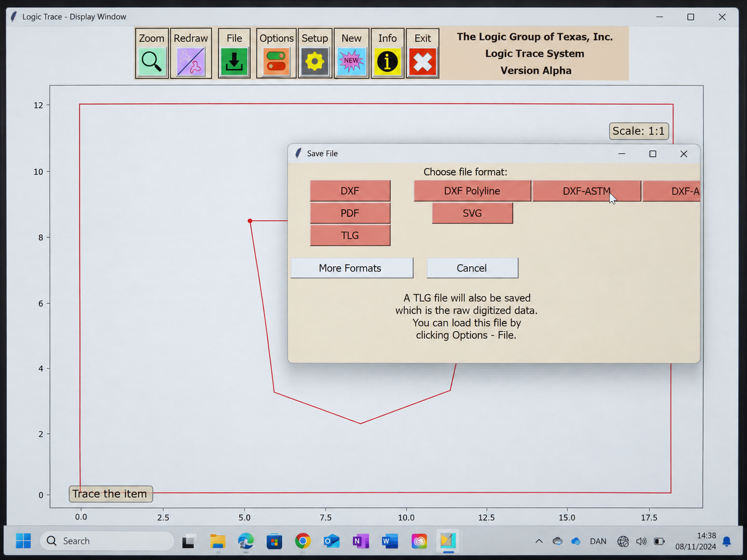Choose DXF Polyline format
Viewport: 747px width, 560px height.
tap(472, 191)
